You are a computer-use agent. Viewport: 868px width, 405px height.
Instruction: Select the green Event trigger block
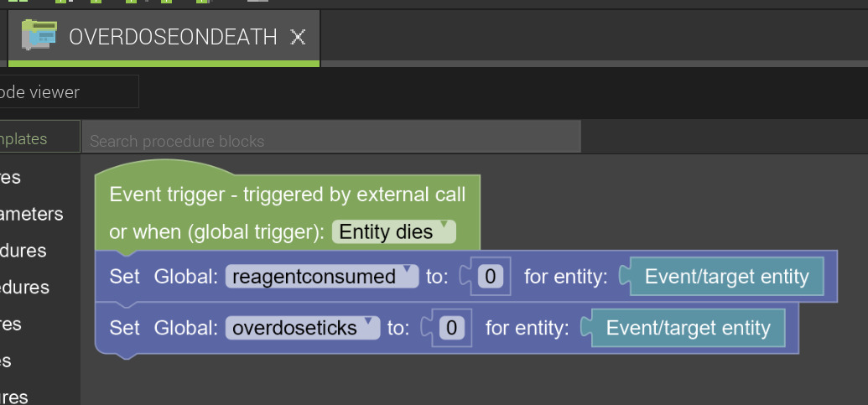click(x=288, y=212)
